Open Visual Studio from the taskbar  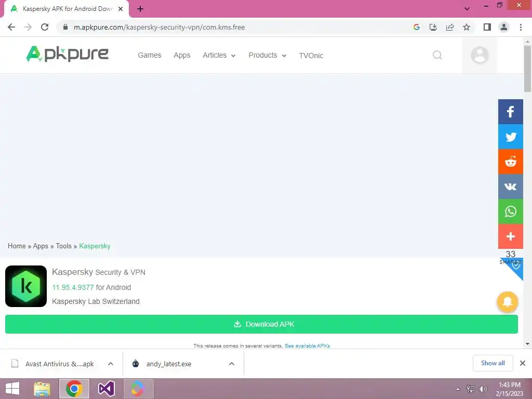[106, 389]
